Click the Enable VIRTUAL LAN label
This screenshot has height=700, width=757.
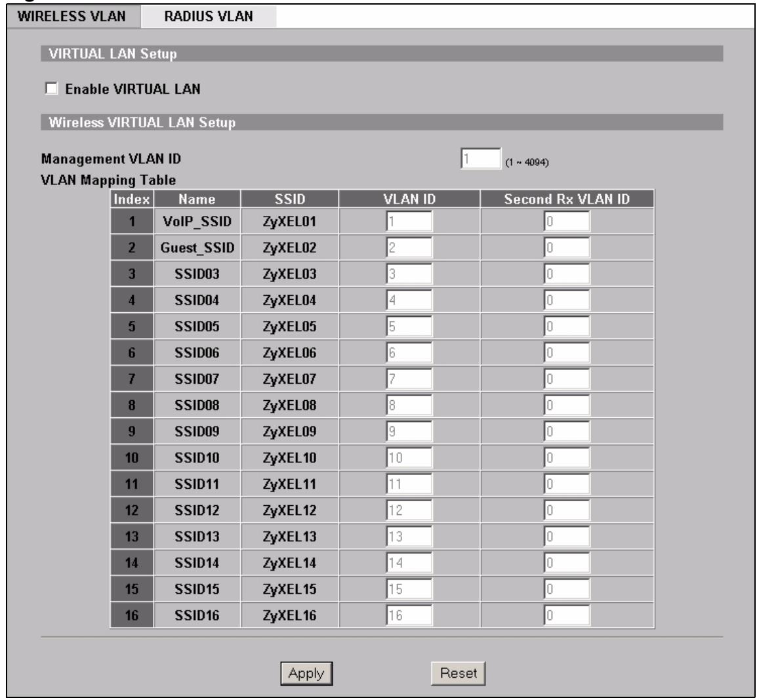pyautogui.click(x=133, y=89)
